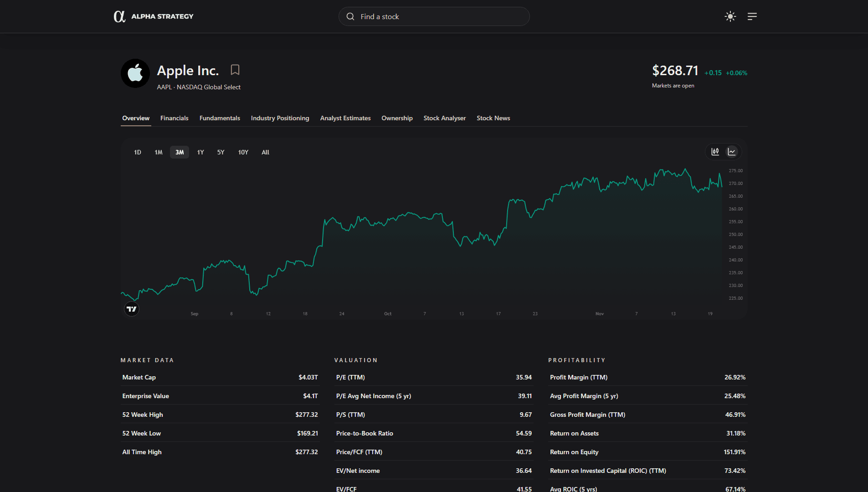The image size is (868, 492).
Task: Select the line chart icon
Action: pos(731,152)
